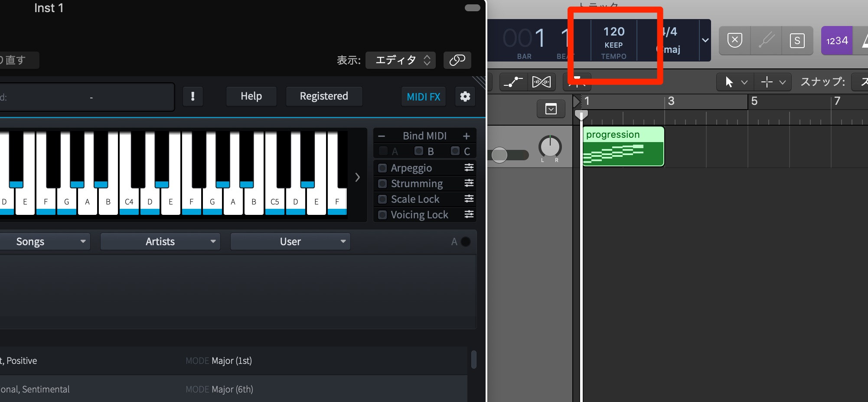Click the plus icon in Bind MIDI

467,136
